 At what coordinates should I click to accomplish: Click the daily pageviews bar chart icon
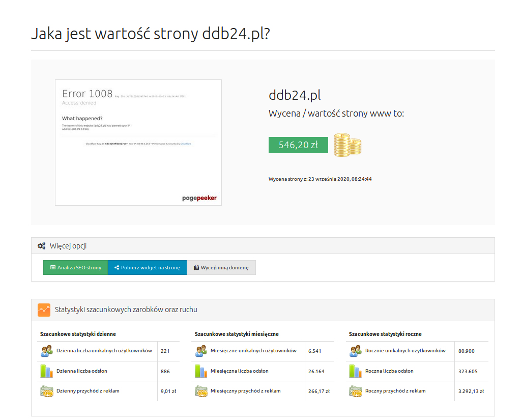pyautogui.click(x=47, y=371)
